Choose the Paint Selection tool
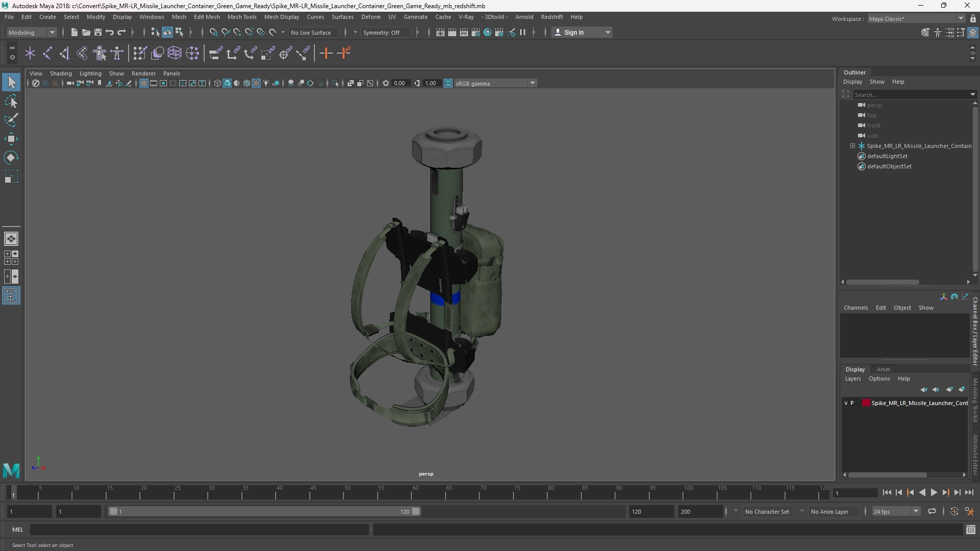 11,120
